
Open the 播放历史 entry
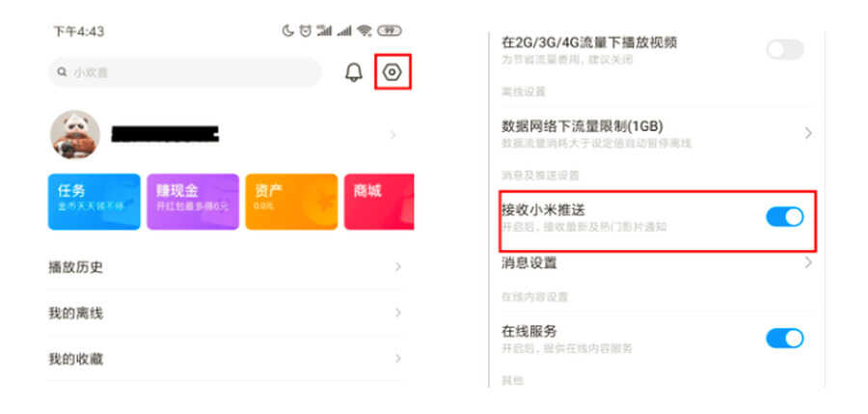[x=224, y=267]
